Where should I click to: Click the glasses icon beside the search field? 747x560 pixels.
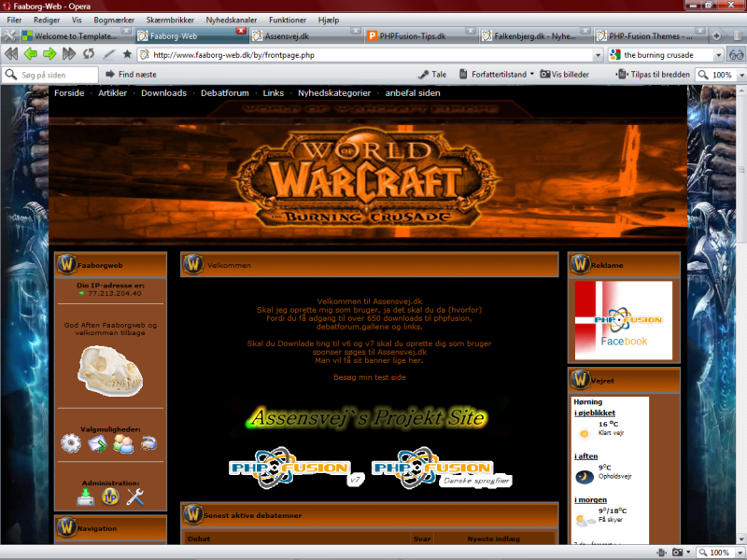tap(736, 55)
